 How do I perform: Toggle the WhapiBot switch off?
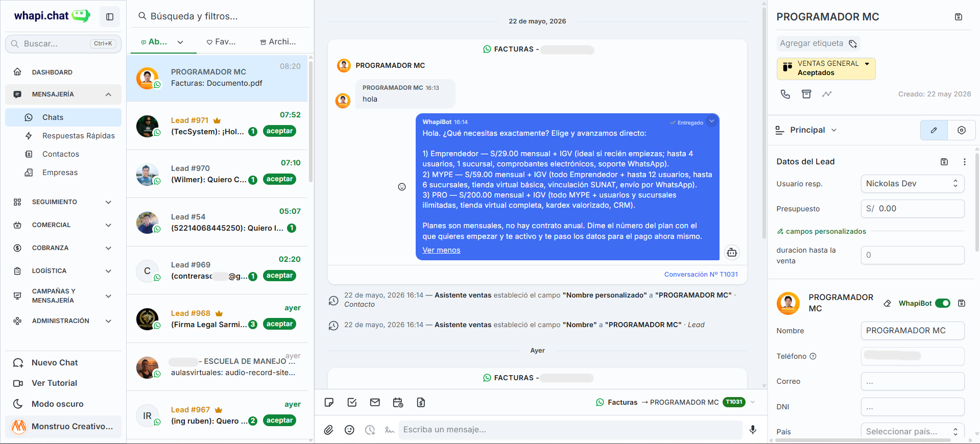coord(943,303)
